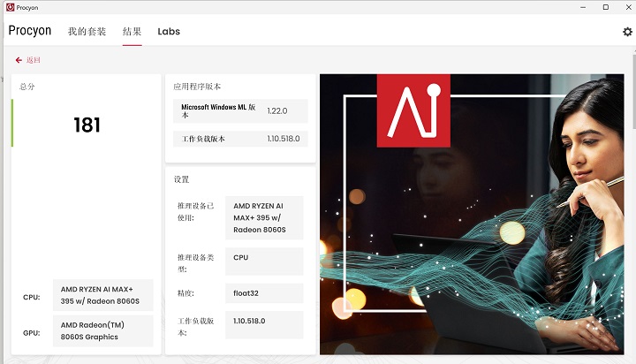Click the 推理设备类型 label
The image size is (636, 364).
(x=195, y=263)
